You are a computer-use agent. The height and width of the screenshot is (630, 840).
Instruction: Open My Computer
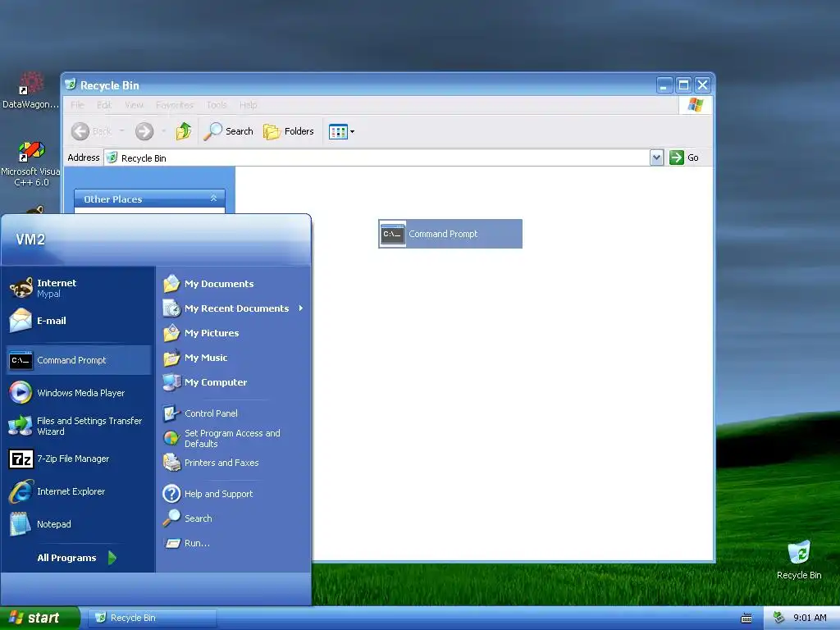click(233, 382)
